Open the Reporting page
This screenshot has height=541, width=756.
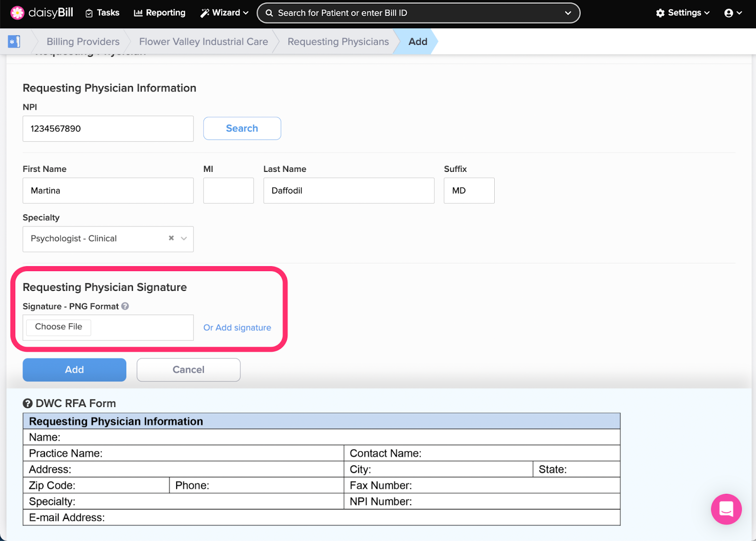(160, 13)
